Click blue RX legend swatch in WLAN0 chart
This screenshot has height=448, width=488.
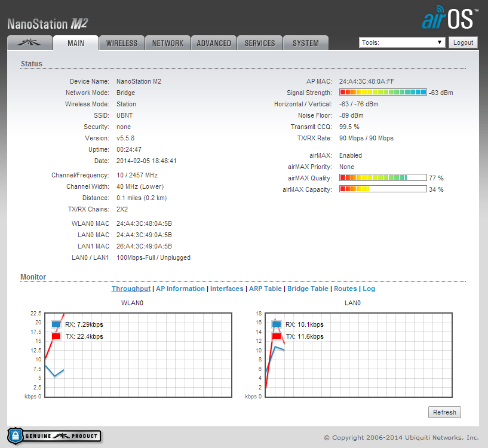[x=56, y=324]
